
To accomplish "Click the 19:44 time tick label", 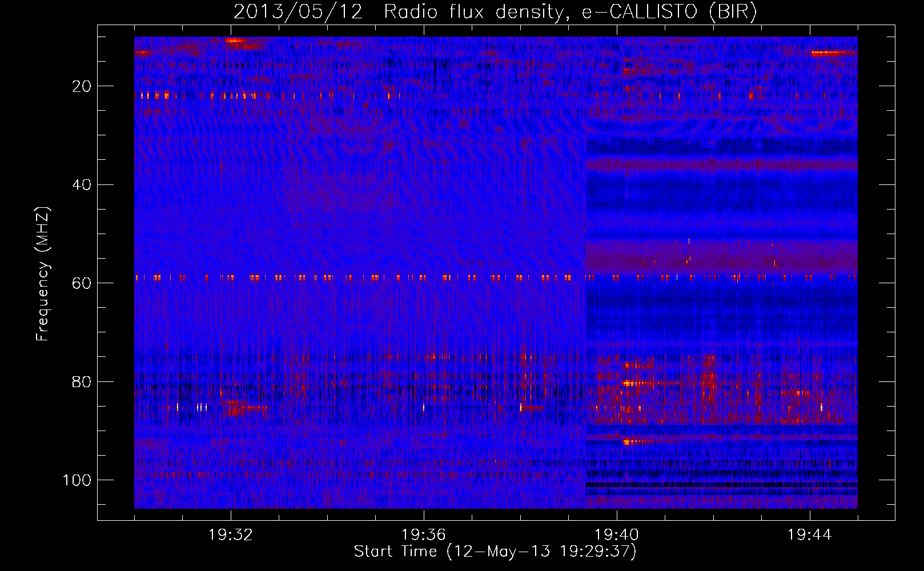I will [x=810, y=535].
